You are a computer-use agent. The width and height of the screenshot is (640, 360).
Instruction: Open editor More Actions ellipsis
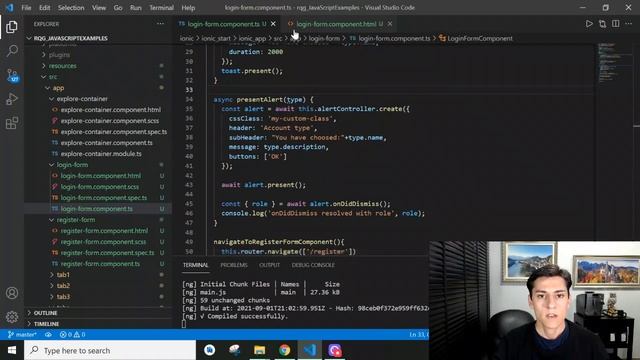629,24
